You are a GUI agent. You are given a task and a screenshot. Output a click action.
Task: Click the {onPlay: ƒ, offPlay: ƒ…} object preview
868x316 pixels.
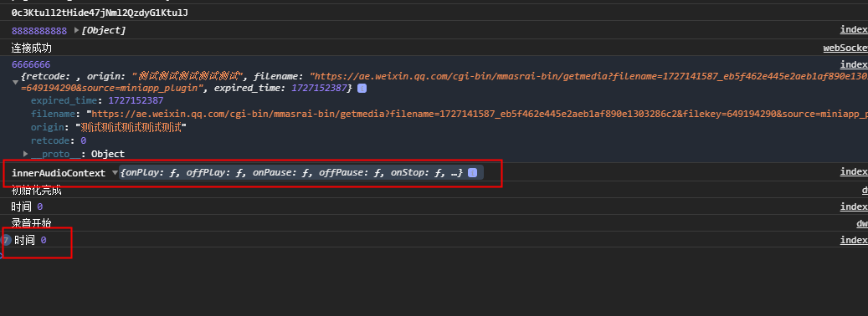[291, 173]
